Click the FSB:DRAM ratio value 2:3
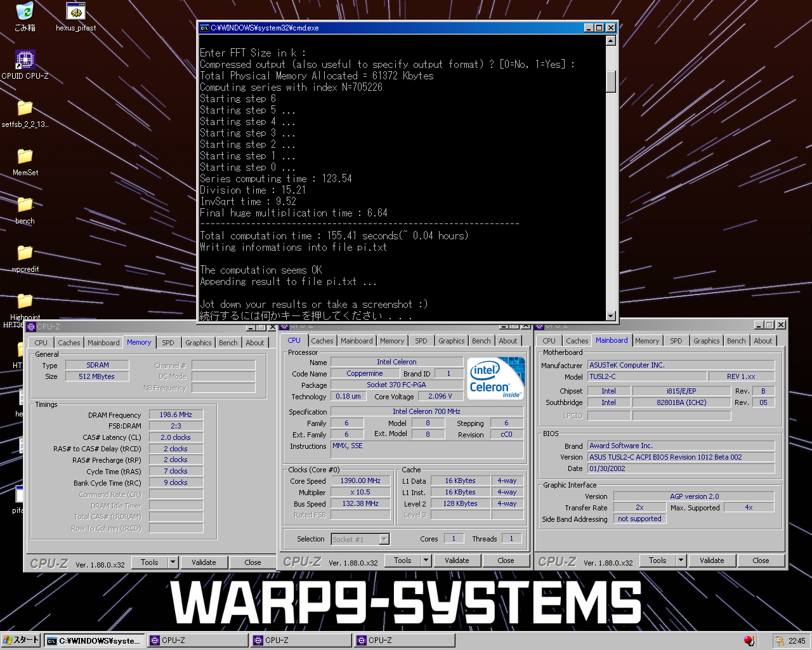 [x=176, y=426]
